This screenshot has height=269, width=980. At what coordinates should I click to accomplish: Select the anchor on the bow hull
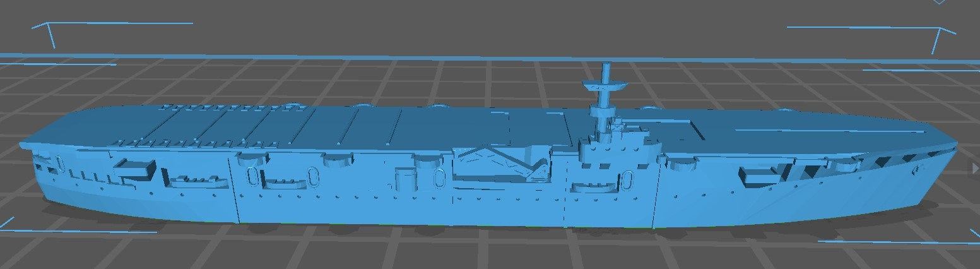pos(916,169)
